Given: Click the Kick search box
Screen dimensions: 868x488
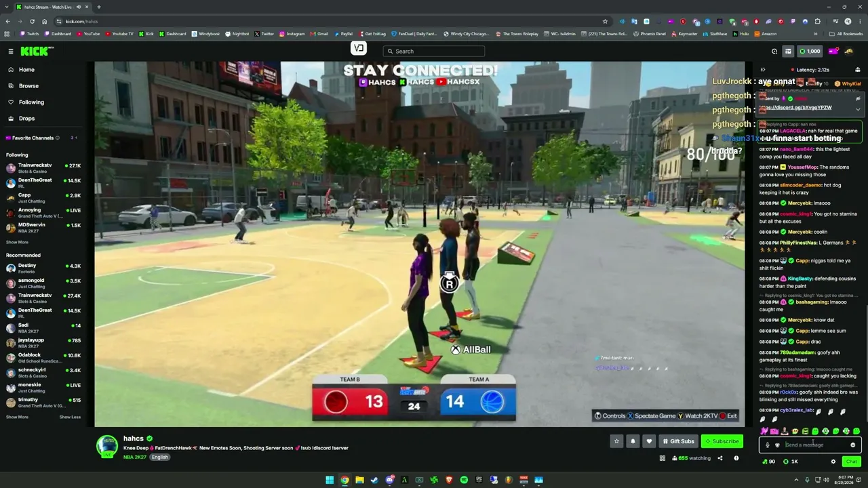Looking at the screenshot, I should [x=434, y=51].
